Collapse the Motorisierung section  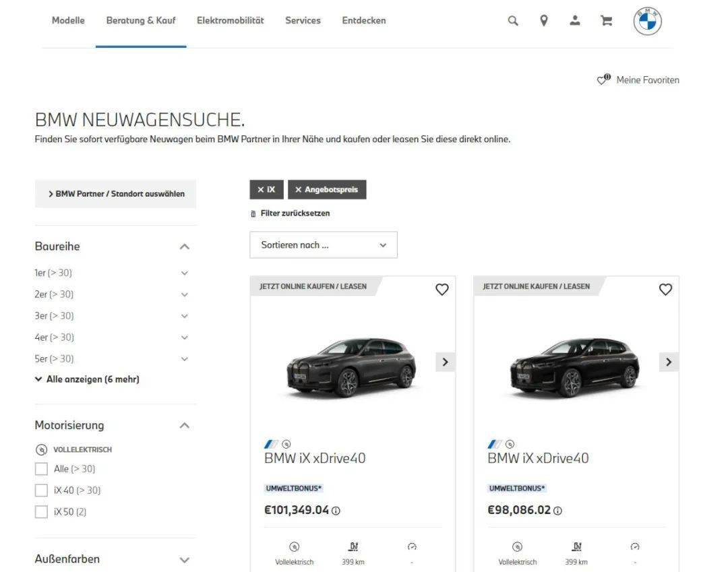pos(184,425)
